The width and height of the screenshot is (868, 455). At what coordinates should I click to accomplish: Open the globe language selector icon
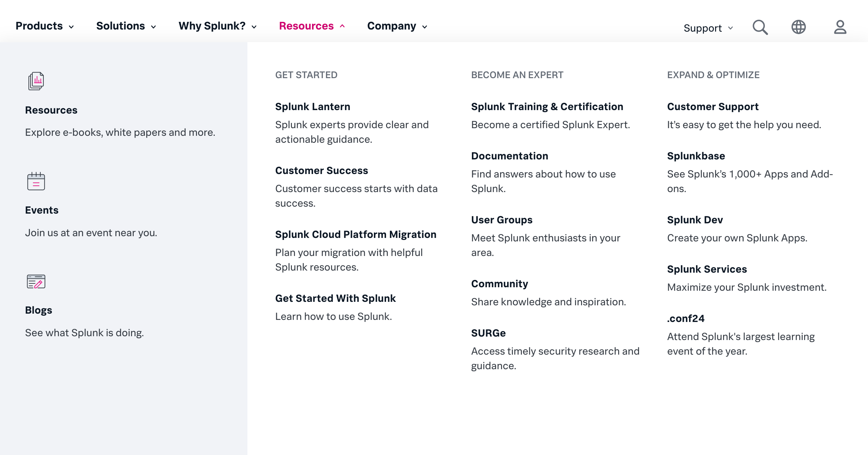point(799,27)
